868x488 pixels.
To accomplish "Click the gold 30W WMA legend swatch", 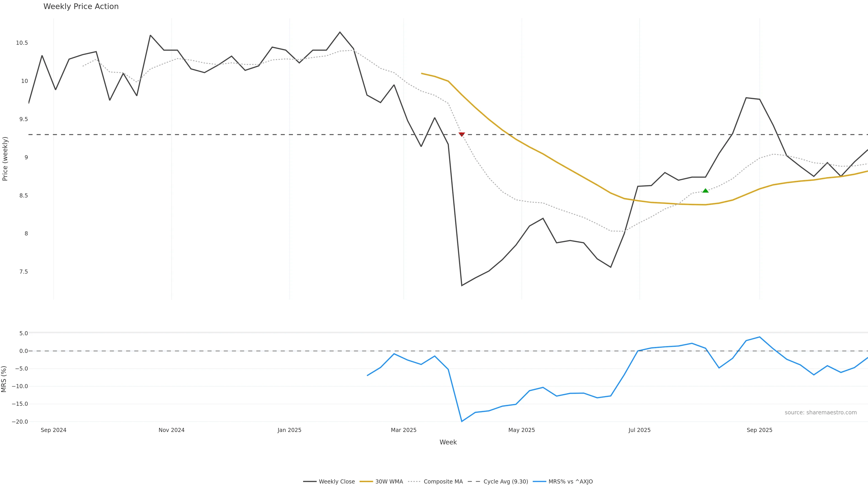I will [x=366, y=482].
